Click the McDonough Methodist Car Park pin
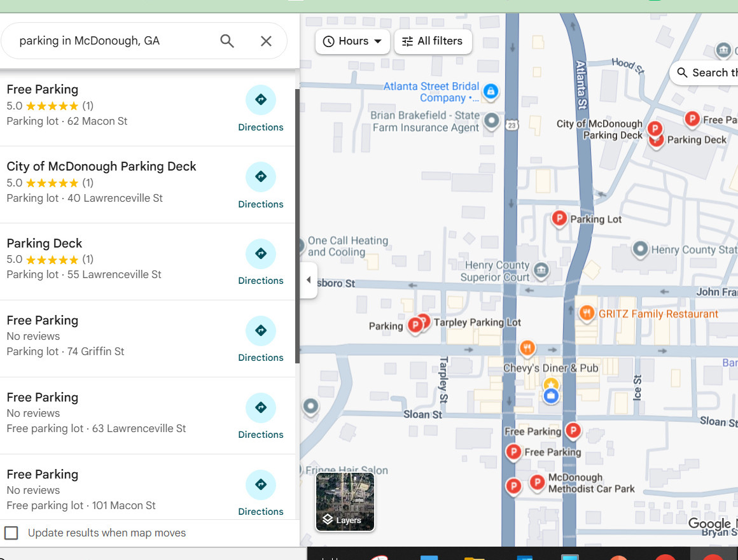 click(x=537, y=482)
